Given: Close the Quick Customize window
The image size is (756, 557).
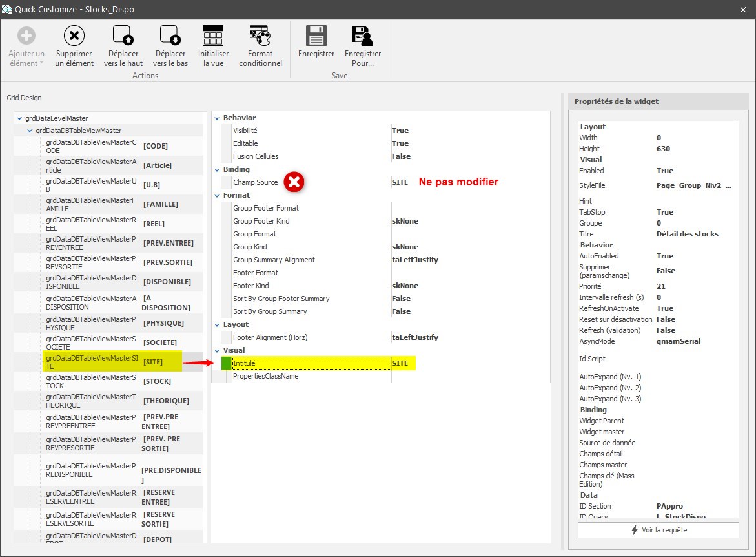Looking at the screenshot, I should 743,9.
